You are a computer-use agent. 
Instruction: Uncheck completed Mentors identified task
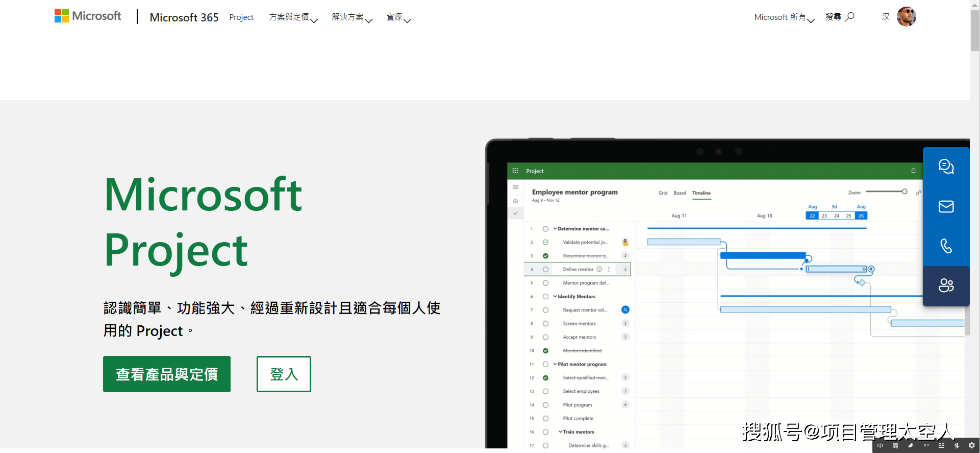point(545,350)
